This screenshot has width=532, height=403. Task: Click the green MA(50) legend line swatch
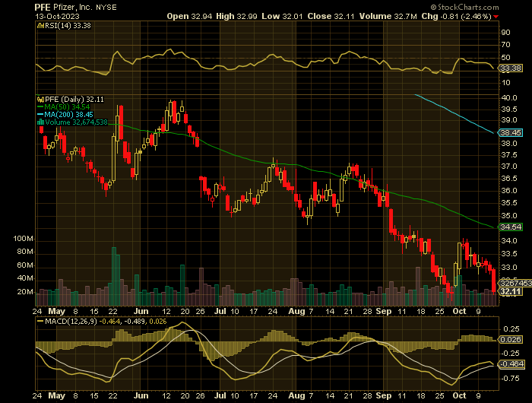pos(40,107)
